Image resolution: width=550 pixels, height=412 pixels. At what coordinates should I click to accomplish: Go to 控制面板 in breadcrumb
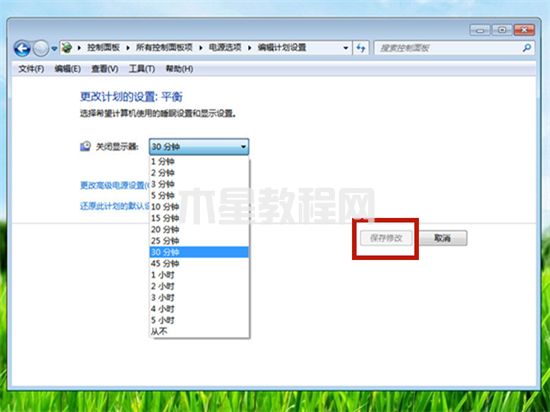coord(103,47)
